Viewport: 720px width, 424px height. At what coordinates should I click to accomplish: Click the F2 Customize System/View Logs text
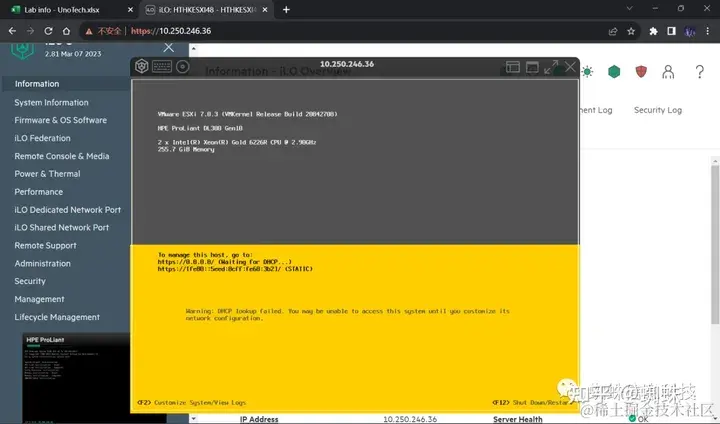point(191,402)
